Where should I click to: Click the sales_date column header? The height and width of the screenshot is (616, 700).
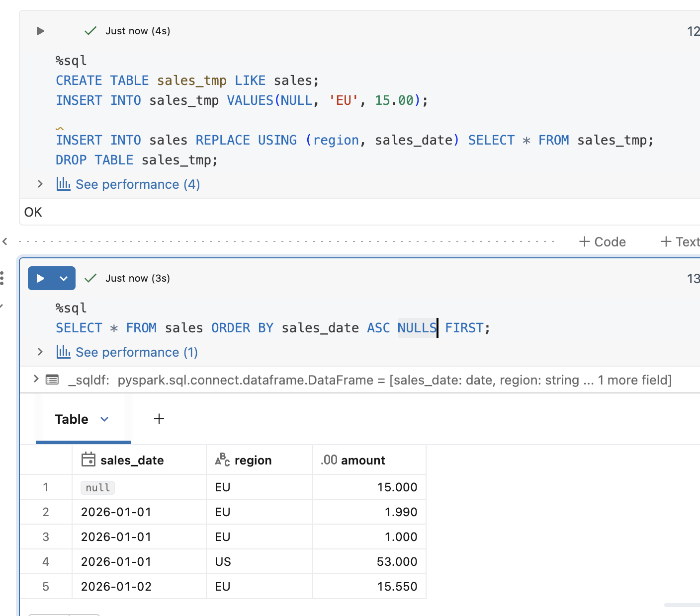coord(132,461)
